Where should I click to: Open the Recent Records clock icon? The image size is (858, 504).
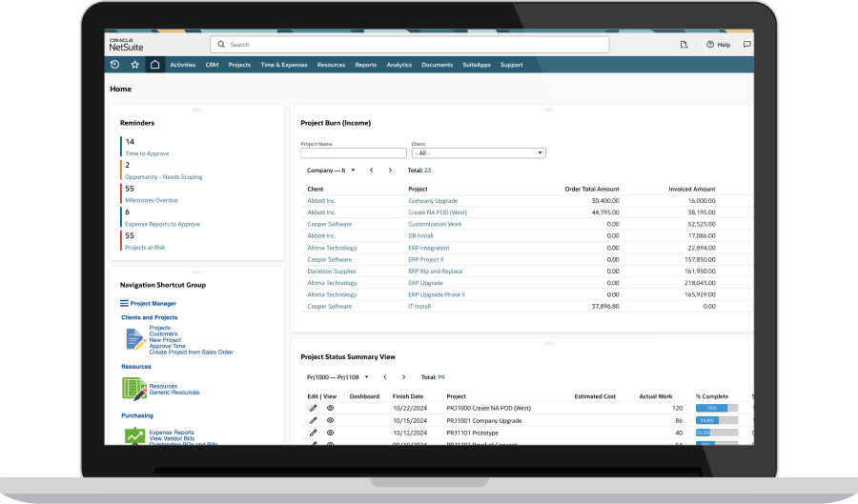click(115, 65)
